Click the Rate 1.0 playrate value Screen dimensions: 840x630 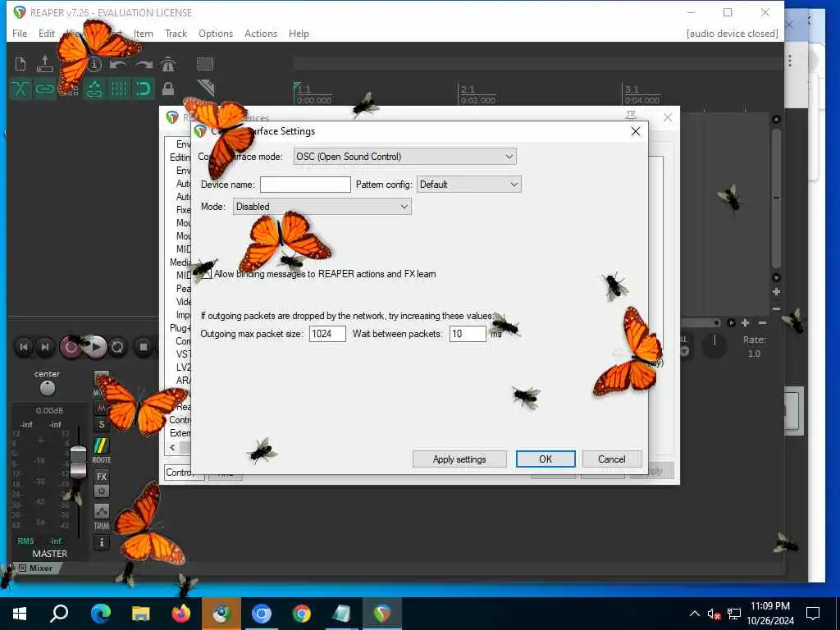(x=755, y=354)
